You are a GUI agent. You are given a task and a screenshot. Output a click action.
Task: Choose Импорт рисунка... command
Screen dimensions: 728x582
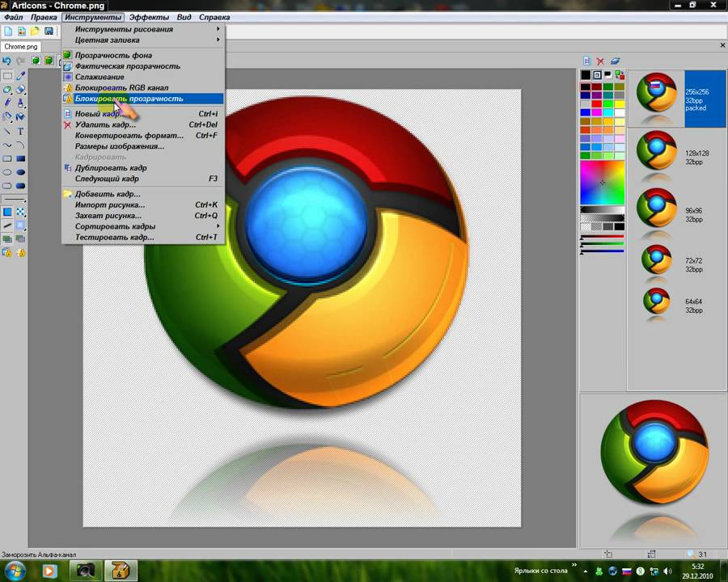coord(142,205)
